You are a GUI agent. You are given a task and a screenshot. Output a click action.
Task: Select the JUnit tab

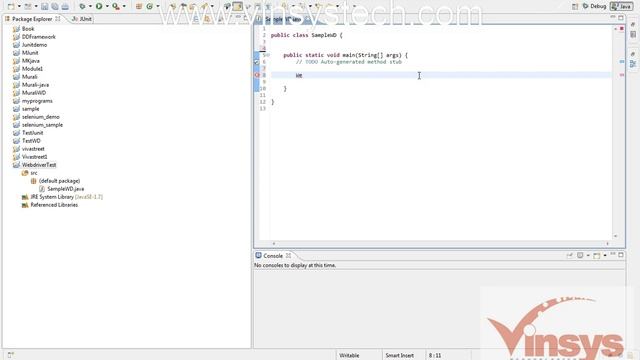[82, 19]
